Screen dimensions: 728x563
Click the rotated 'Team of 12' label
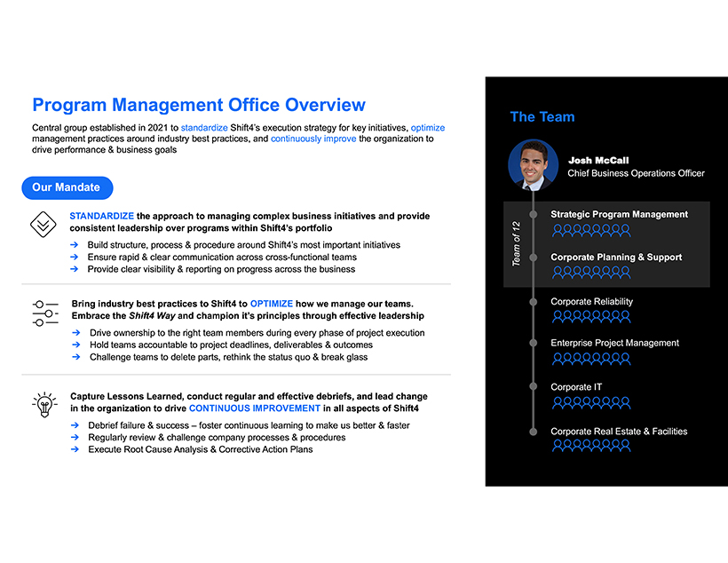coord(516,244)
